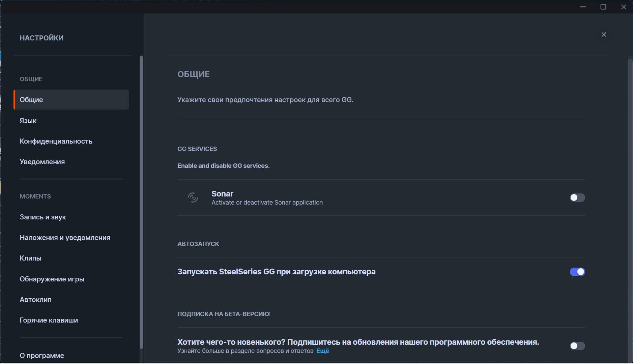Image resolution: width=633 pixels, height=364 pixels.
Task: Close the settings panel with X
Action: [x=604, y=35]
